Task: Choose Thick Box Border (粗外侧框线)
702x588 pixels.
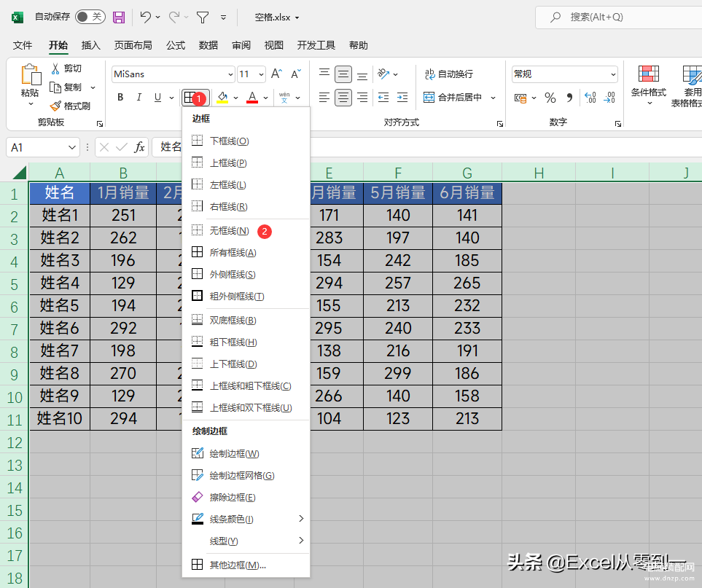Action: [x=246, y=297]
